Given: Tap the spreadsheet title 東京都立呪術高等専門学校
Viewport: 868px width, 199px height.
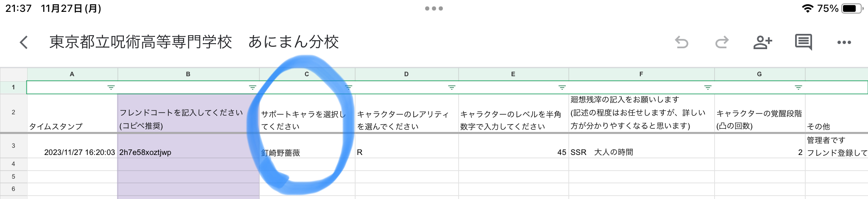Looking at the screenshot, I should point(141,42).
